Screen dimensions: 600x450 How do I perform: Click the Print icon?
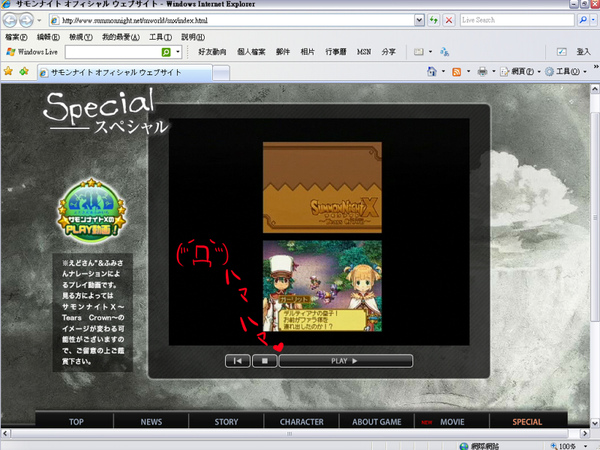(x=483, y=71)
